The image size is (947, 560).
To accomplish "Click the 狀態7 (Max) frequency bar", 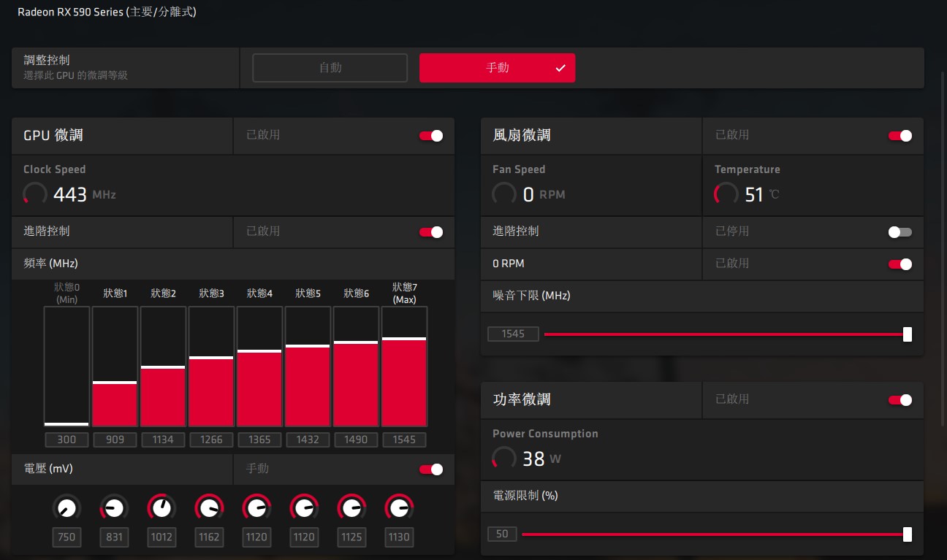I will 404,367.
